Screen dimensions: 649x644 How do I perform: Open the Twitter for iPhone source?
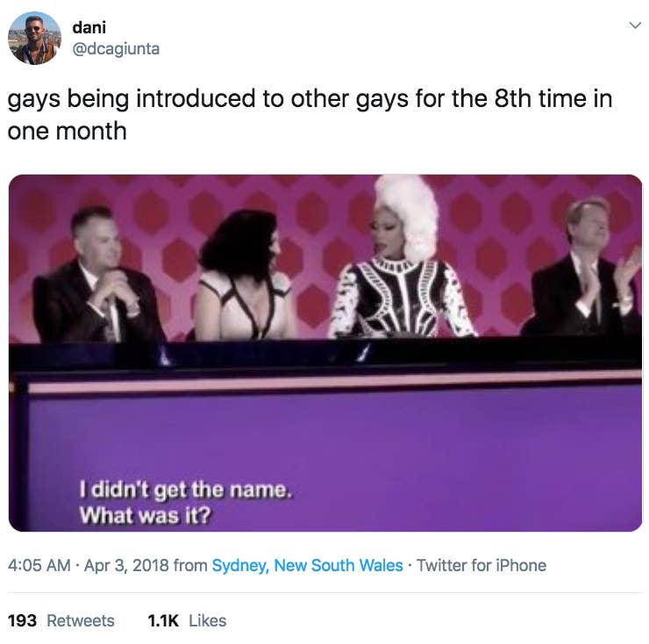[x=481, y=565]
